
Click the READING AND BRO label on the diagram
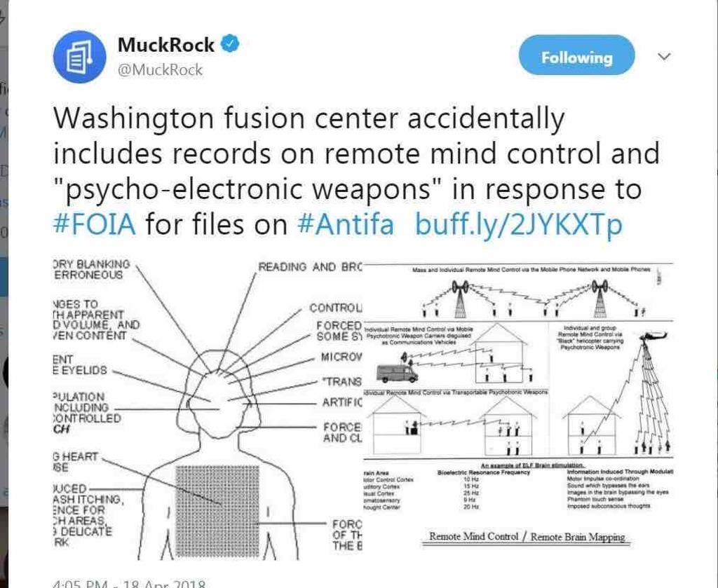pos(310,267)
